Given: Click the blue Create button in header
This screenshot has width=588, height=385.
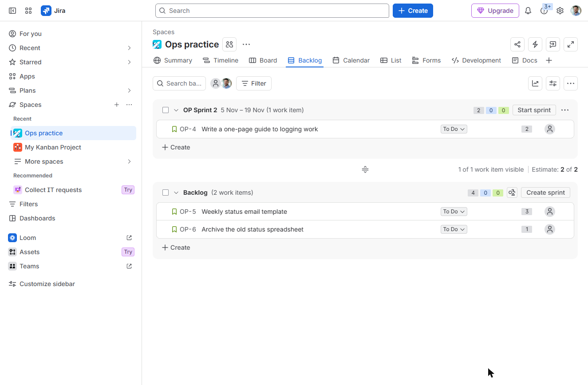Looking at the screenshot, I should point(413,11).
